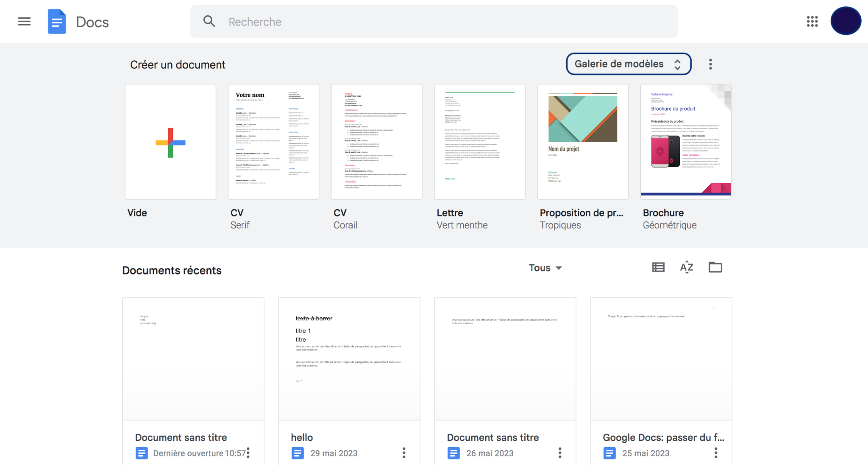Open more options for Google Docs: passer document

(x=716, y=453)
